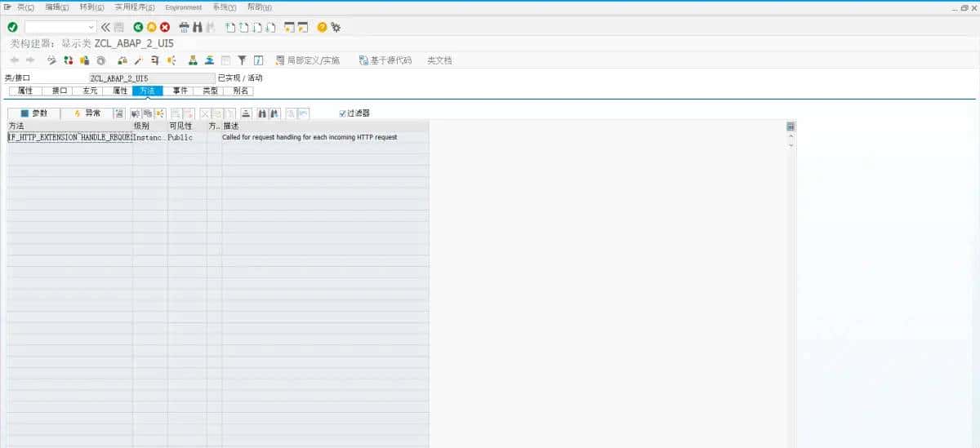Screen dimensions: 980x448
Task: Open the 转到(G) menu
Action: [92, 7]
